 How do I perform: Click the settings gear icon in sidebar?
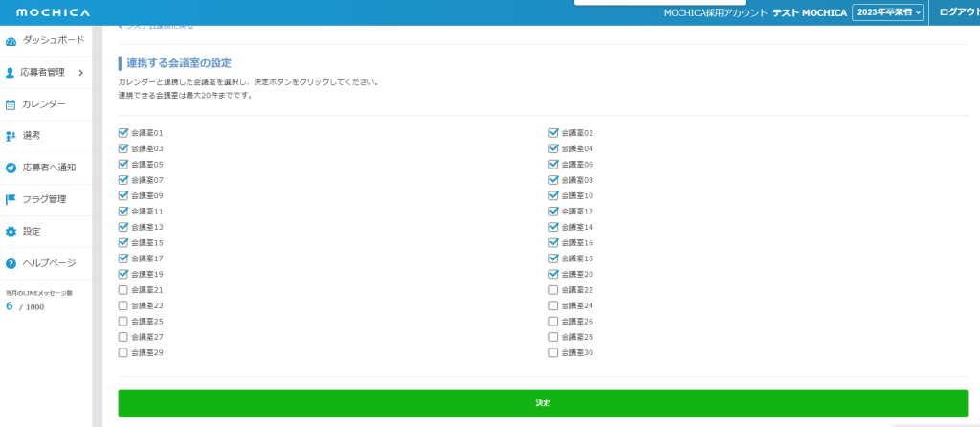(x=11, y=232)
